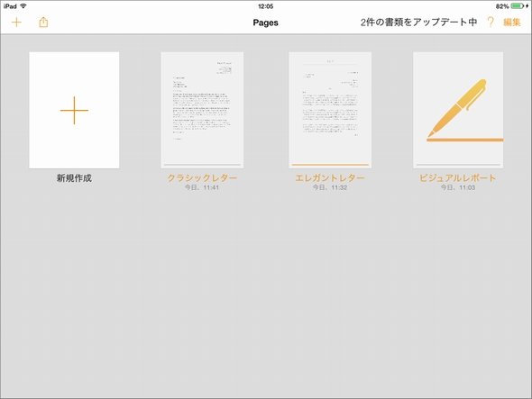Screen dimensions: 532x399
Task: Click the 今日、11:03 timestamp
Action: point(458,187)
